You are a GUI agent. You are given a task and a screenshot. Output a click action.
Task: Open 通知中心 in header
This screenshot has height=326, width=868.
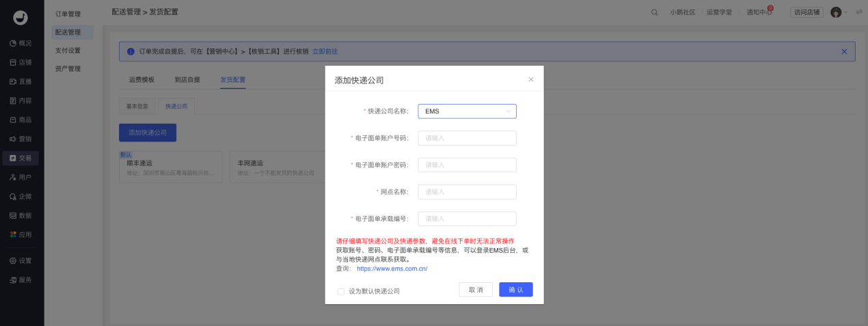click(759, 12)
